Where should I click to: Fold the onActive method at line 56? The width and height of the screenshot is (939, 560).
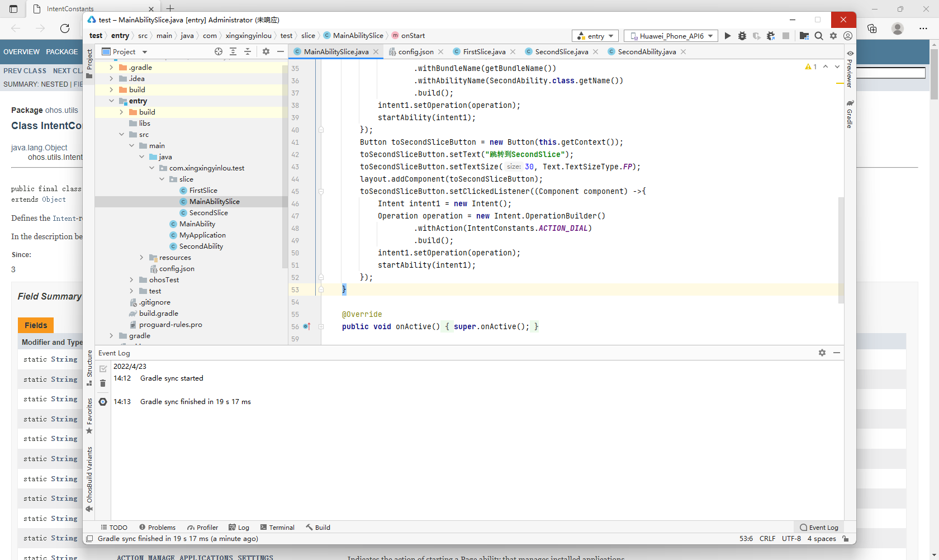321,326
